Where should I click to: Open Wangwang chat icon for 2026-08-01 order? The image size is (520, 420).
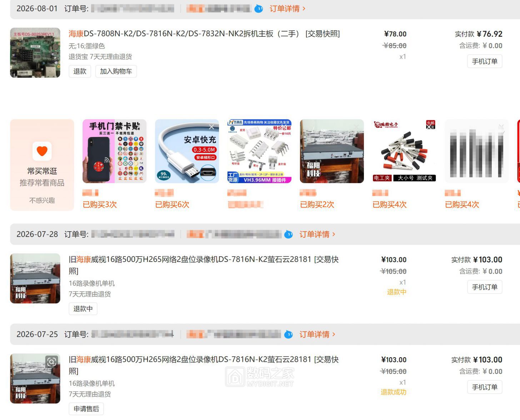259,9
